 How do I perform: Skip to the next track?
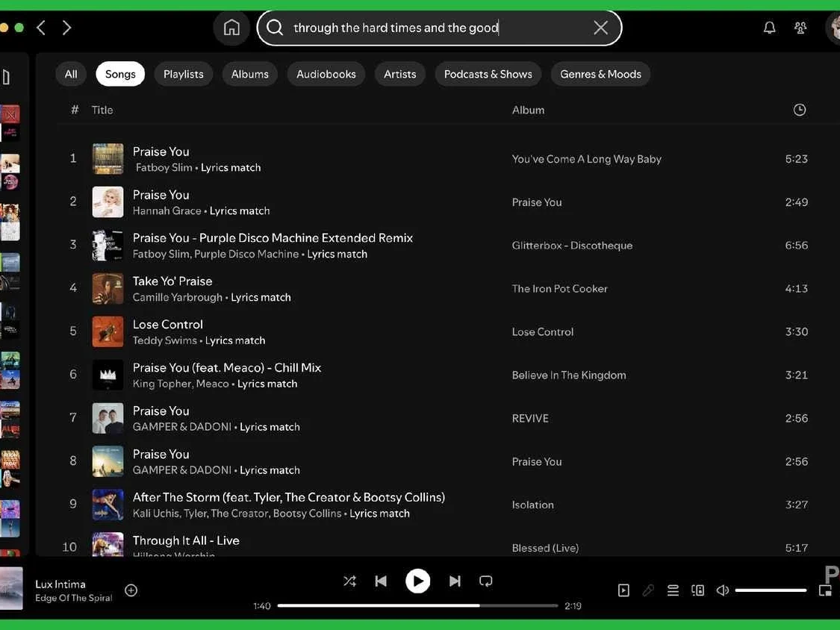[x=455, y=581]
